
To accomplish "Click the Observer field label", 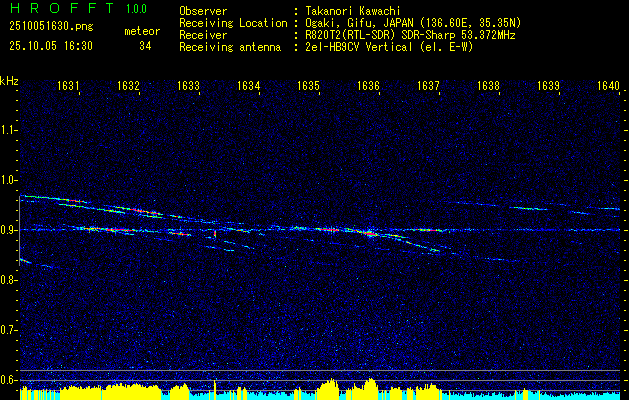I will click(x=203, y=11).
